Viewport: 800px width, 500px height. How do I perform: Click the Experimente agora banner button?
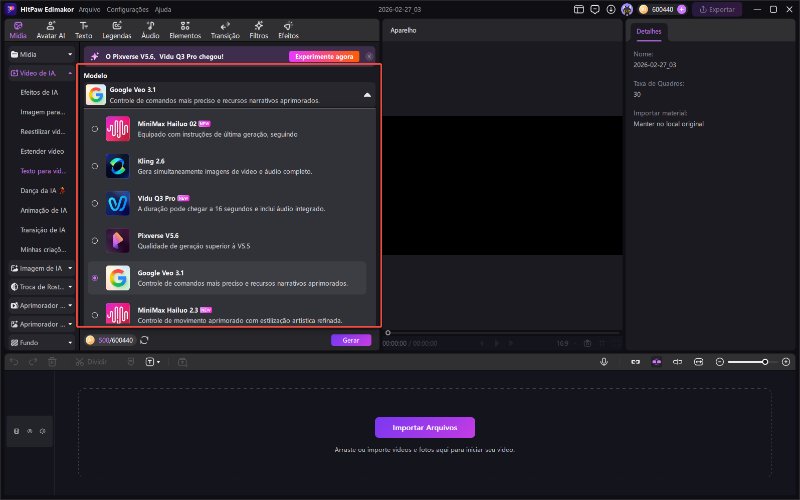point(324,57)
